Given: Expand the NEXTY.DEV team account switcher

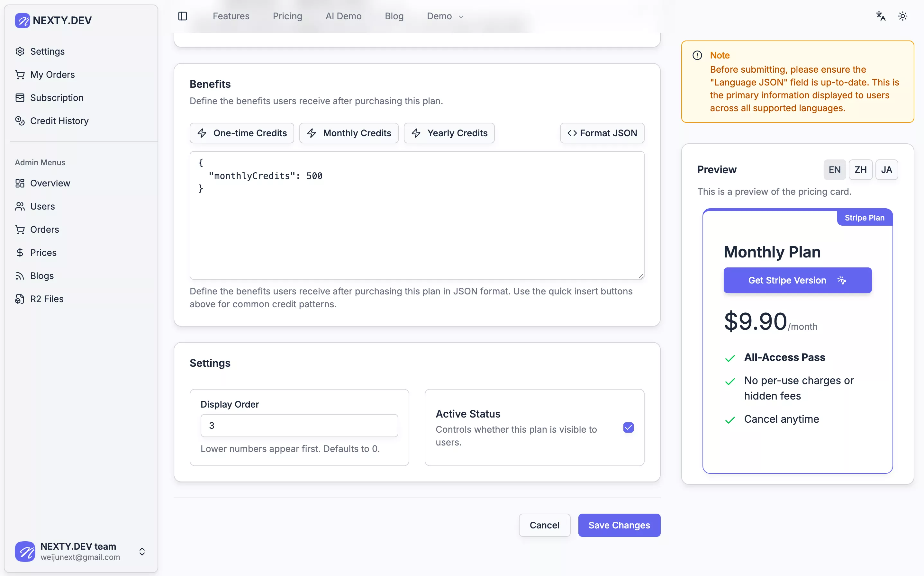Looking at the screenshot, I should (142, 551).
